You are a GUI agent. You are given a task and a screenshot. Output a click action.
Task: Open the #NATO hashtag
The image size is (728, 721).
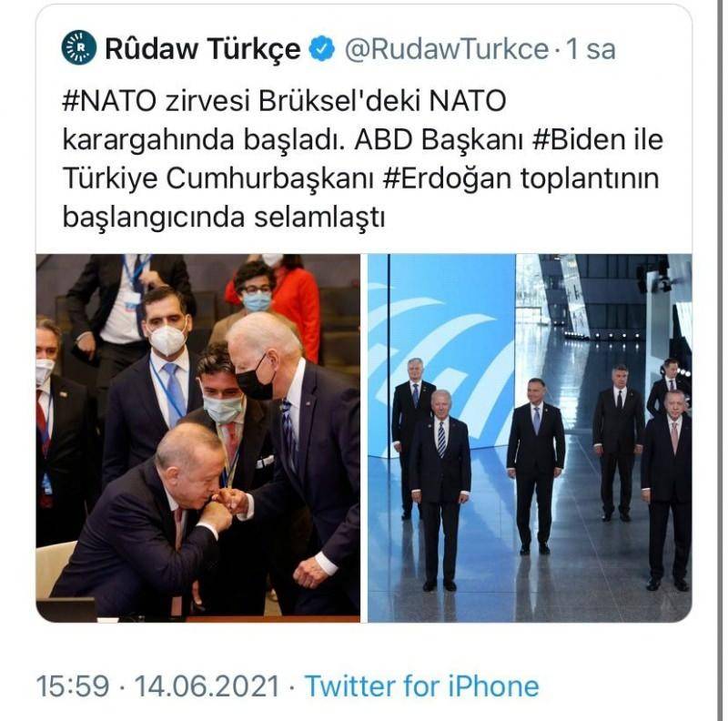click(x=108, y=101)
